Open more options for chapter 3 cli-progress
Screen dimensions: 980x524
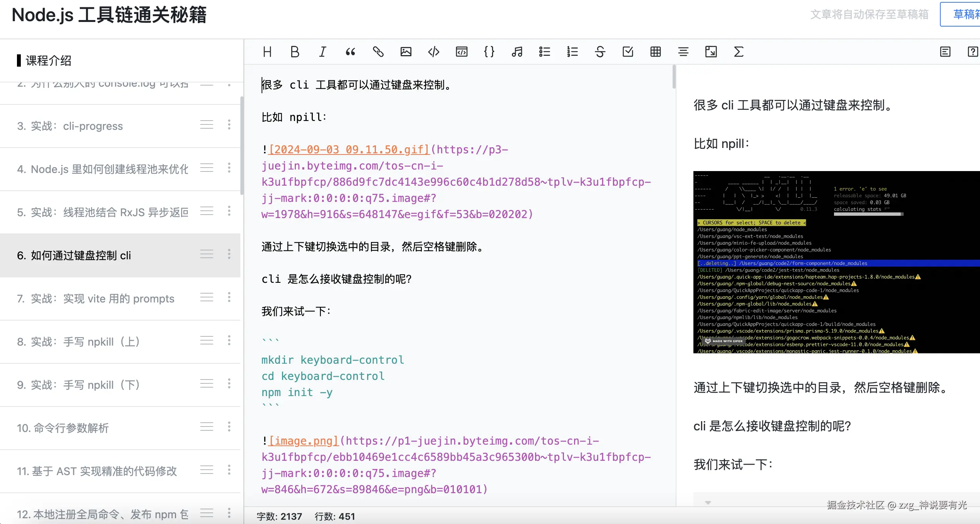229,125
